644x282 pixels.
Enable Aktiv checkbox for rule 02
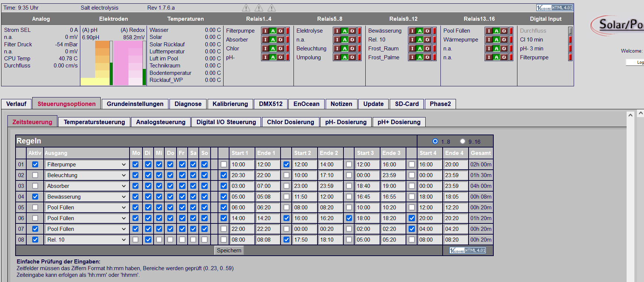[35, 175]
